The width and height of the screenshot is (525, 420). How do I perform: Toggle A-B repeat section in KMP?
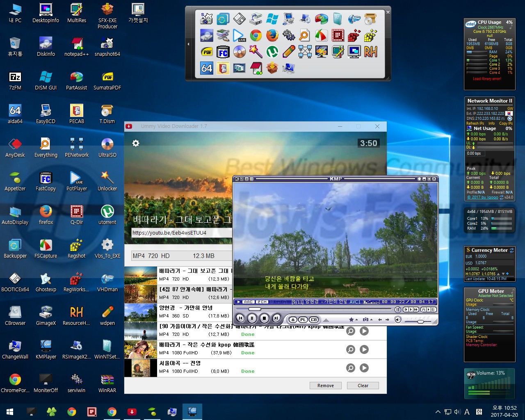click(429, 310)
